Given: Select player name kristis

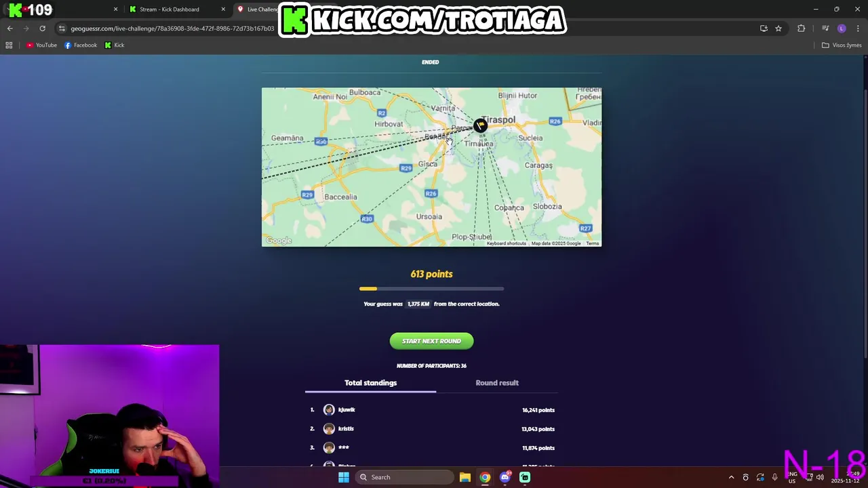Looking at the screenshot, I should (346, 428).
